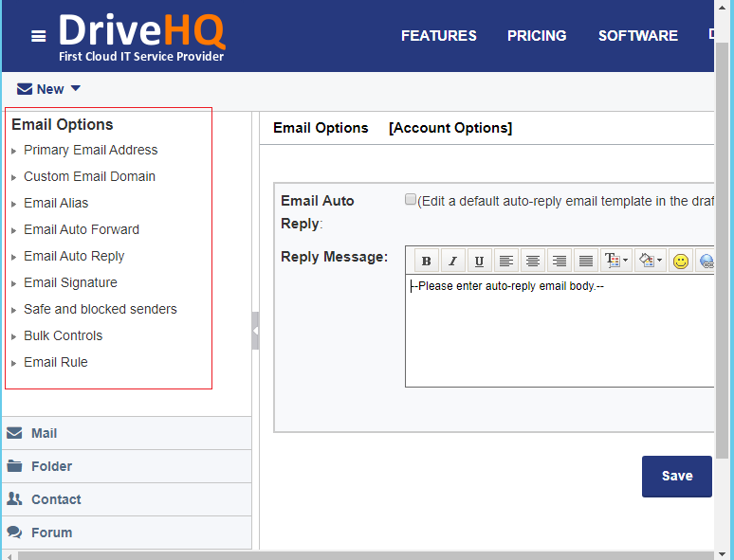Open the Mail section
Screen dimensions: 734x560
(126, 433)
